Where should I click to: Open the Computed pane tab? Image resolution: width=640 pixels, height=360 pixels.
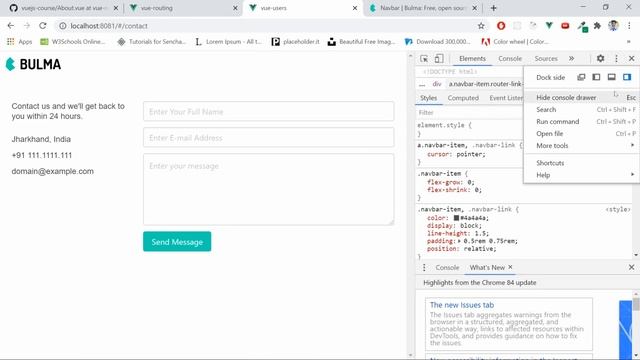pos(463,98)
